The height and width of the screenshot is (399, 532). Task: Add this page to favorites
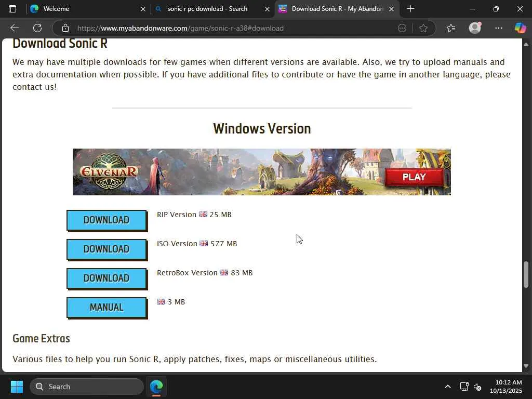[423, 28]
